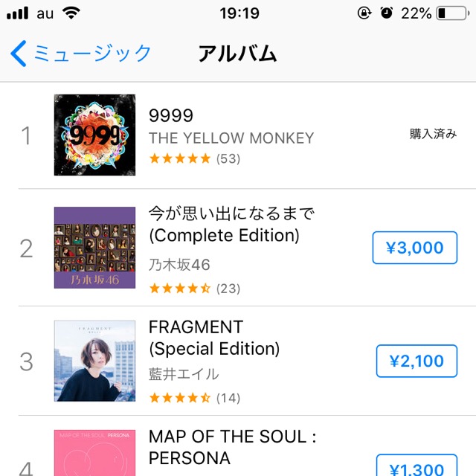Select the 9999 album title
The width and height of the screenshot is (476, 476).
[171, 115]
